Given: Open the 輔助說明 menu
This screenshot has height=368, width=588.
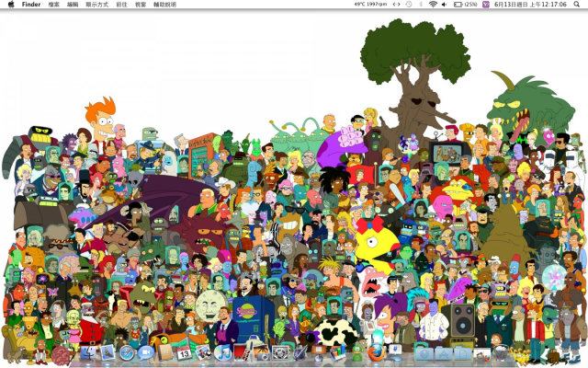Looking at the screenshot, I should click(x=164, y=5).
